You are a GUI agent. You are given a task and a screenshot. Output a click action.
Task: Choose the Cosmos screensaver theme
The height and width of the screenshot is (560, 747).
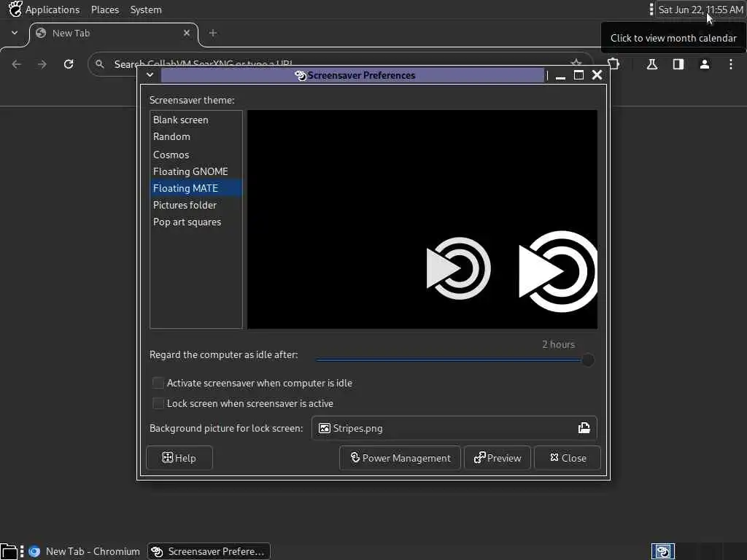tap(196, 155)
